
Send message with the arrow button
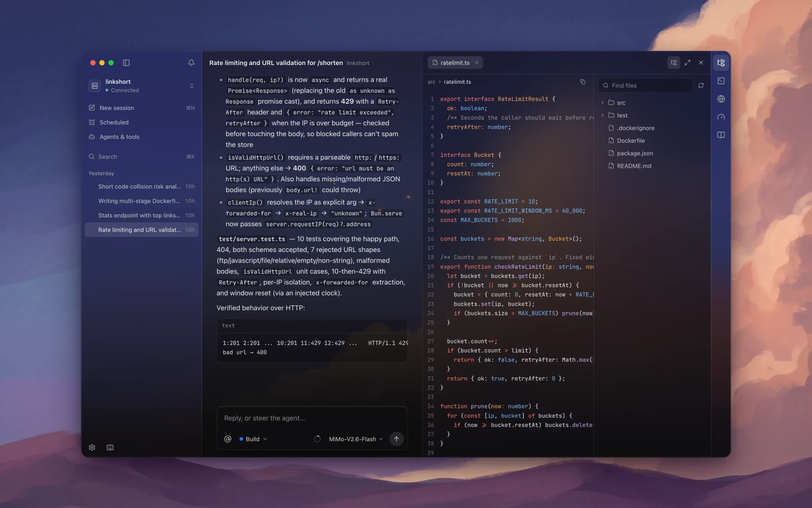[x=396, y=439]
